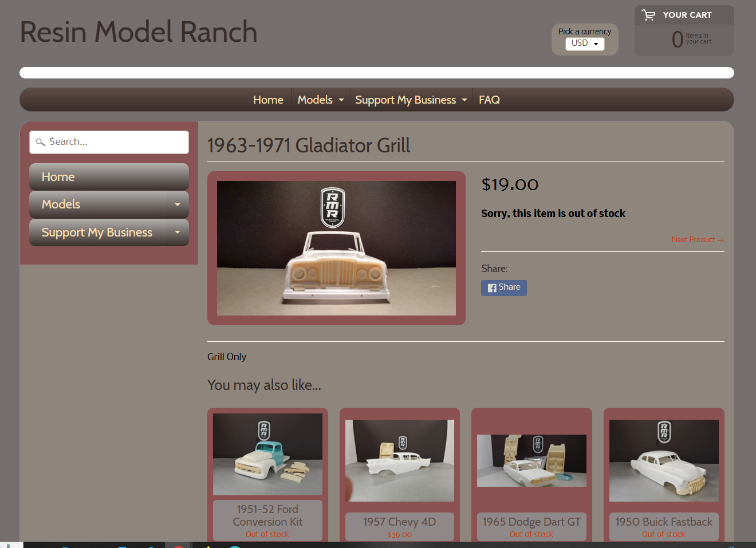This screenshot has width=756, height=548.
Task: Open the 1951-52 Ford Conversion Kit thumbnail
Action: pyautogui.click(x=267, y=454)
